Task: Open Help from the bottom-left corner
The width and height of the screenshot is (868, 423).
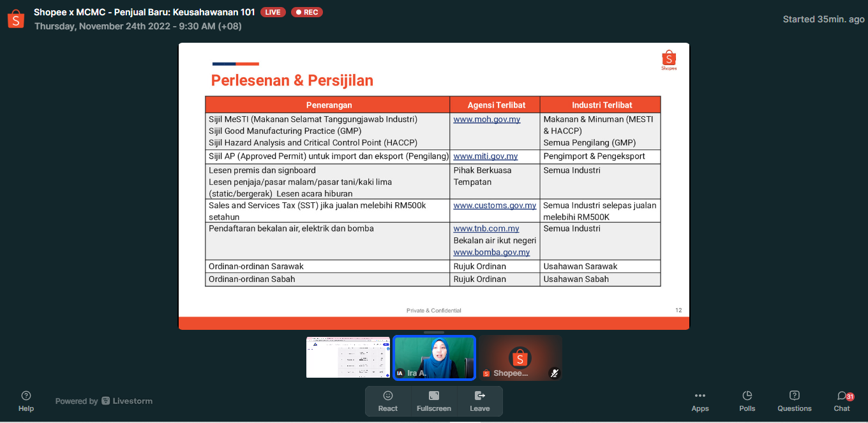Action: tap(26, 401)
